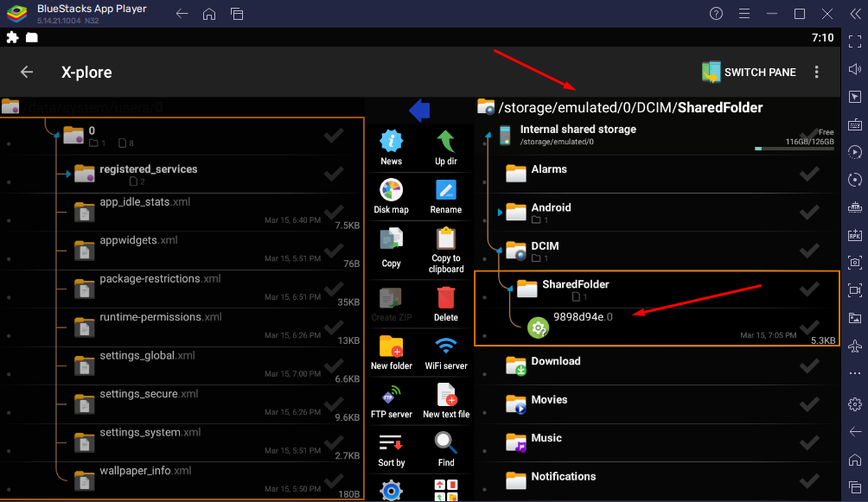Open BlueStacks settings gear in sidebar
Viewport: 868px width, 502px height.
pyautogui.click(x=855, y=404)
